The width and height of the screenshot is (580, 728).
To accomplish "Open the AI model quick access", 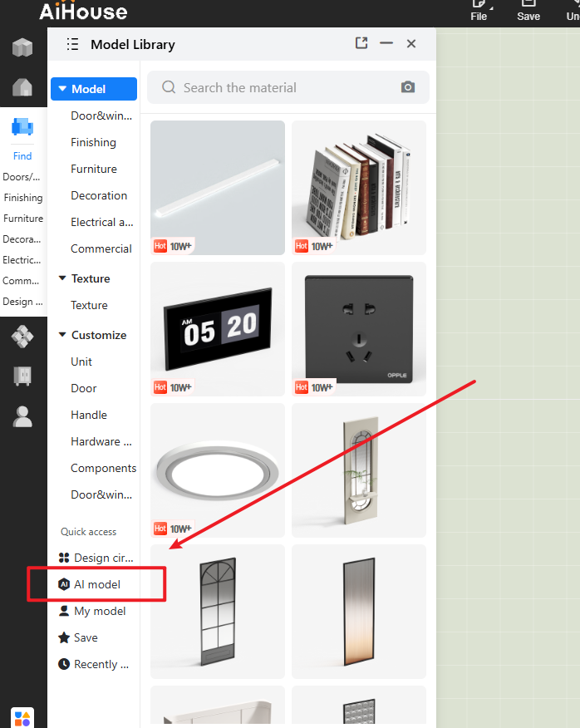I will point(96,584).
